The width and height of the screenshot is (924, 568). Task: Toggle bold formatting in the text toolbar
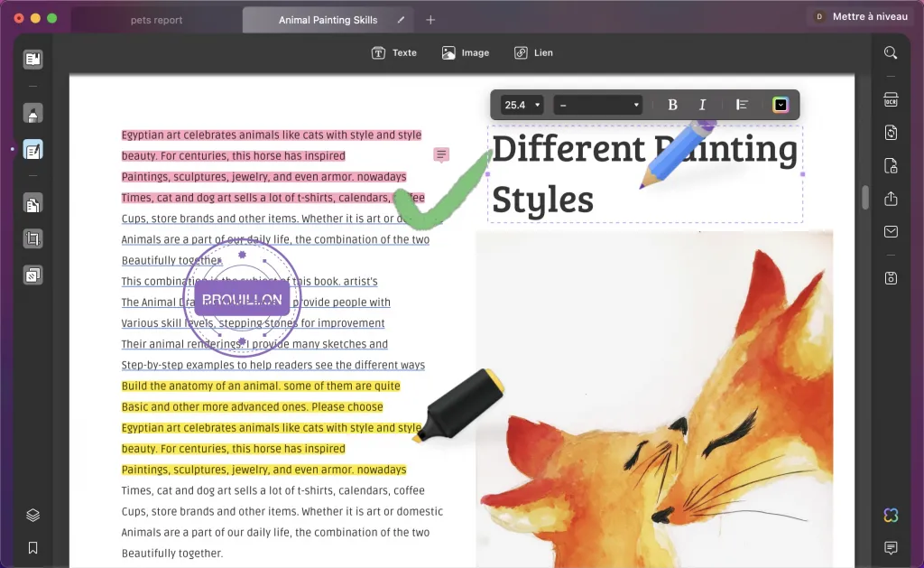point(672,105)
